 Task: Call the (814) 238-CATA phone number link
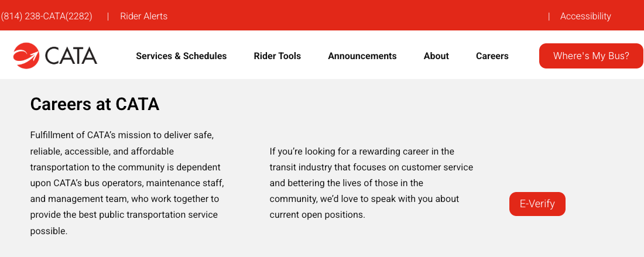pos(46,16)
